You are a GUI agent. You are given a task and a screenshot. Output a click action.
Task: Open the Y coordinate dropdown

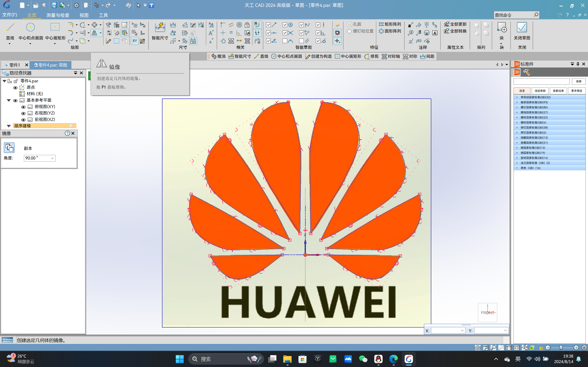(505, 330)
